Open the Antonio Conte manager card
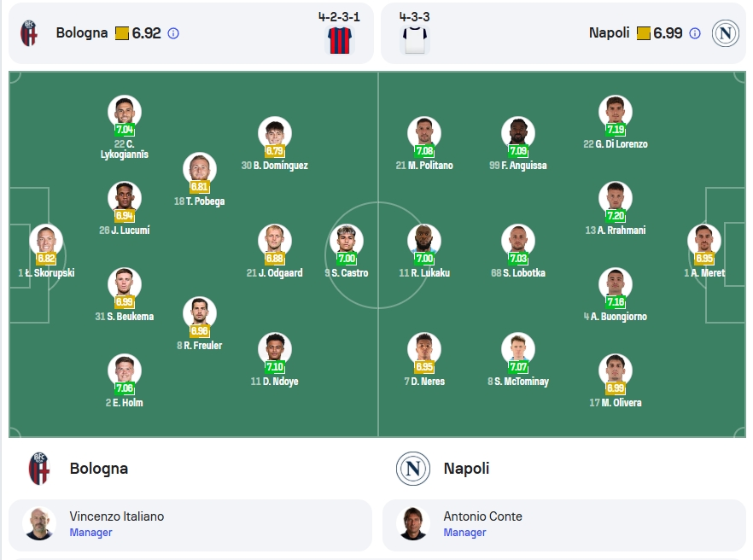 coord(564,525)
